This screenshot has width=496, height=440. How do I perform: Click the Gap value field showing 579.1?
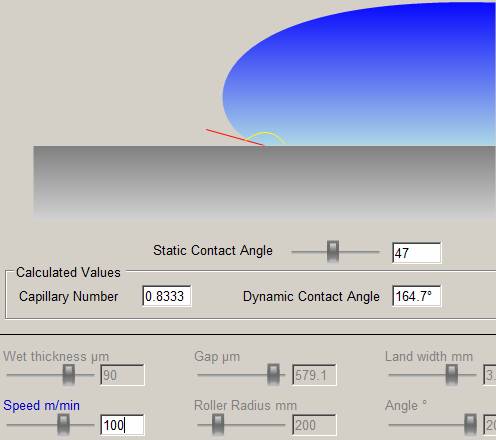point(314,375)
